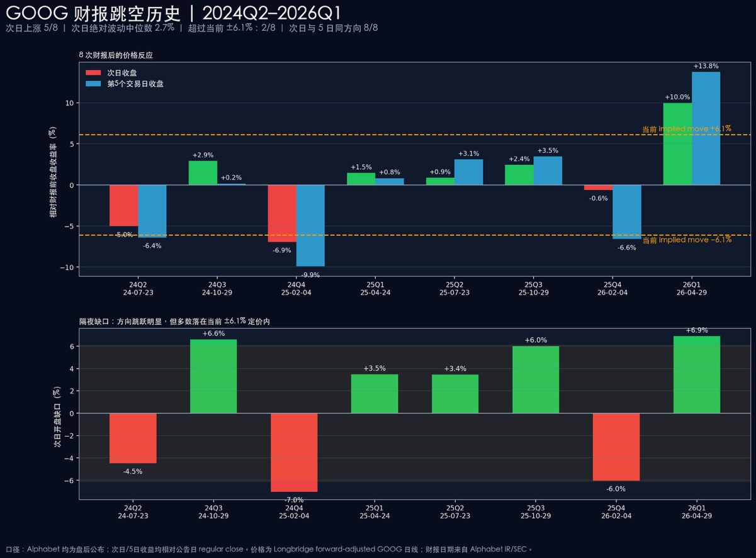The width and height of the screenshot is (756, 558).
Task: Click the upper panel heading 8 次财报后的价格反应
Action: tap(116, 55)
